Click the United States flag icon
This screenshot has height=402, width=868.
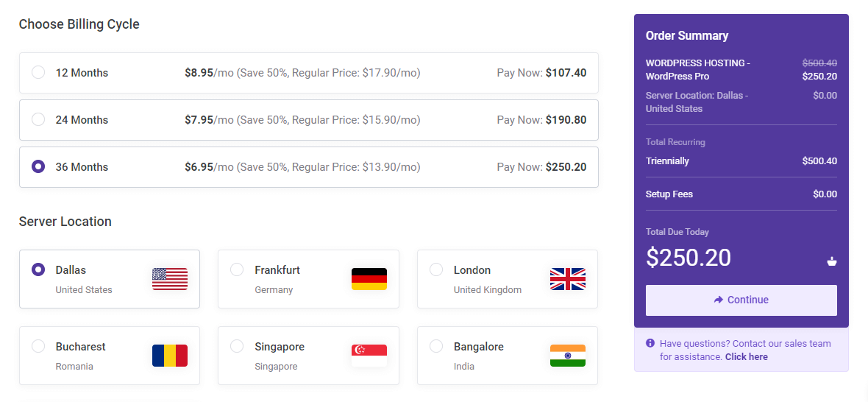pyautogui.click(x=170, y=279)
